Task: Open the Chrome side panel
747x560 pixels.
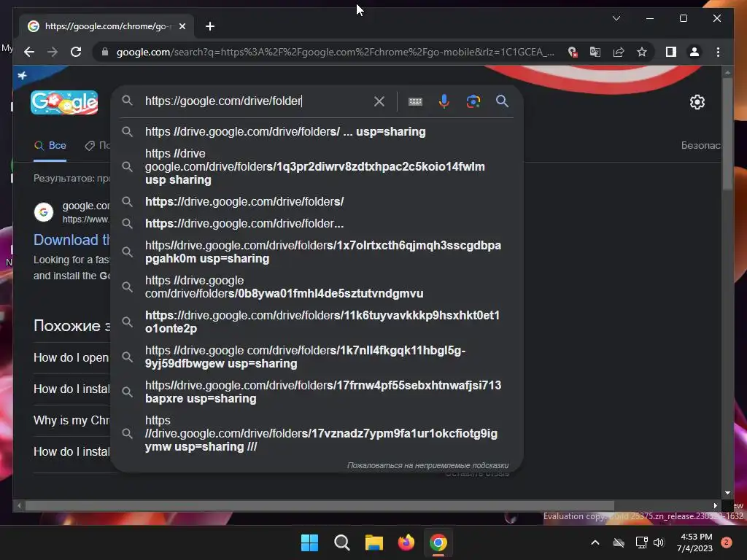Action: tap(671, 52)
